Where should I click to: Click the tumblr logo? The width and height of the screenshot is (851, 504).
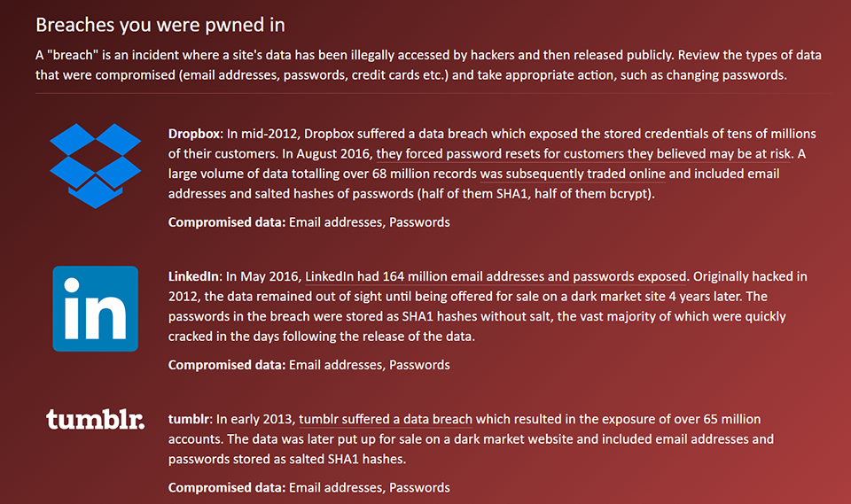point(96,419)
